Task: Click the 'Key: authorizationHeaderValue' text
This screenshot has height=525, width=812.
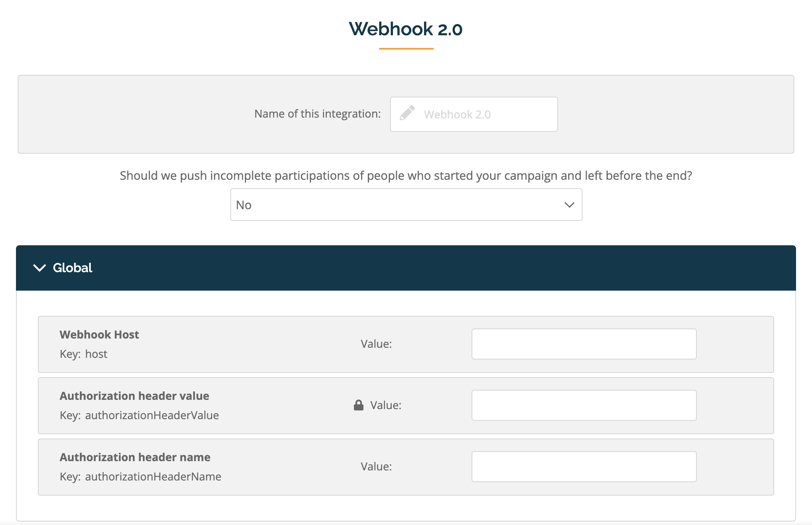Action: coord(139,415)
